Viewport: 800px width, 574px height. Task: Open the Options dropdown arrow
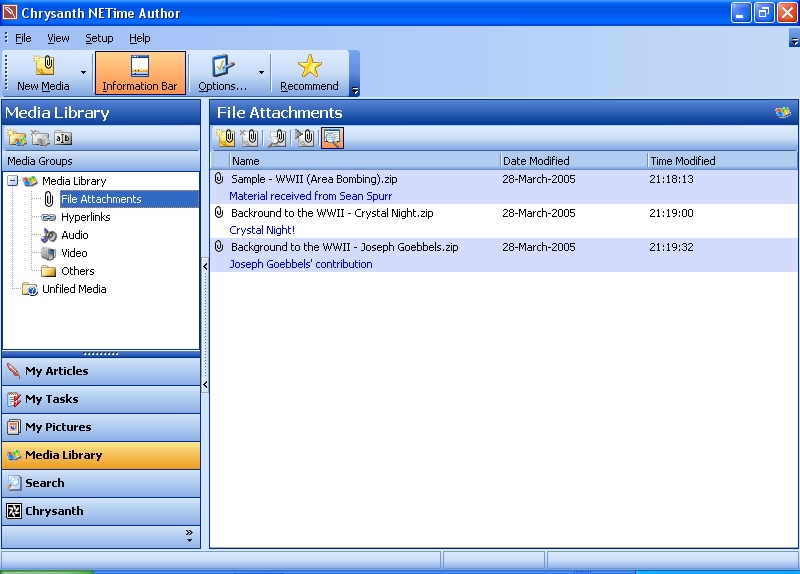(x=262, y=73)
